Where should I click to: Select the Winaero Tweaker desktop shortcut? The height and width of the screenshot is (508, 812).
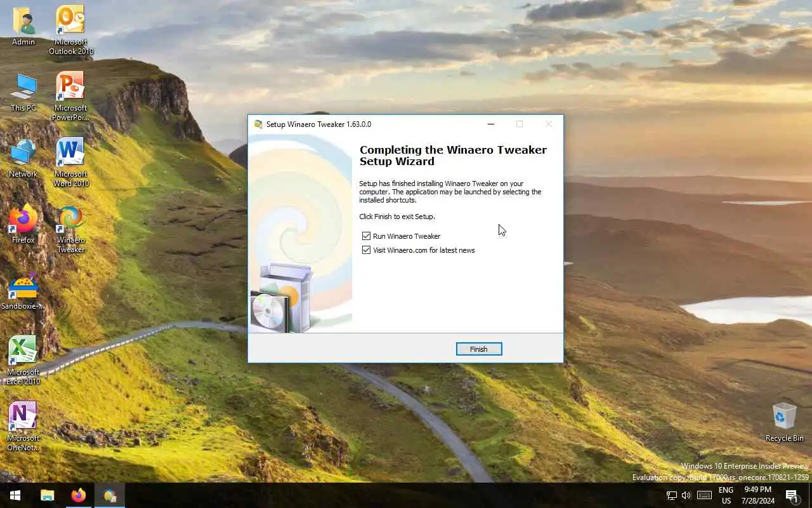pos(70,229)
